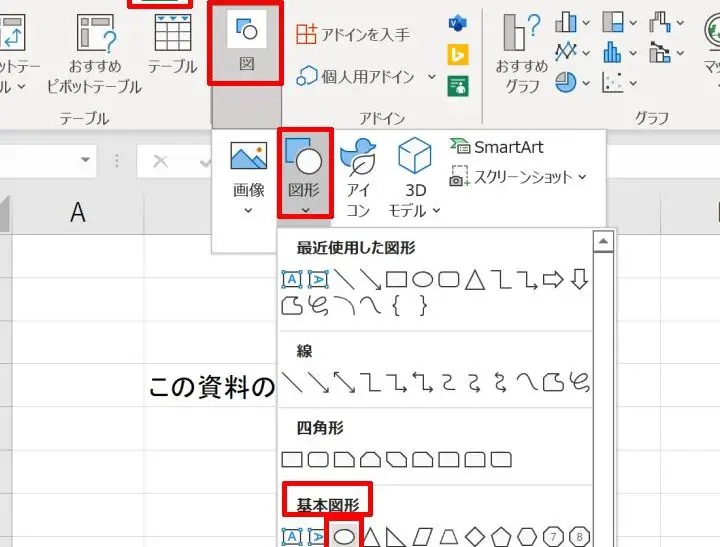Image resolution: width=720 pixels, height=547 pixels.
Task: Select the rounded rectangle in 四角形
Action: click(x=318, y=459)
